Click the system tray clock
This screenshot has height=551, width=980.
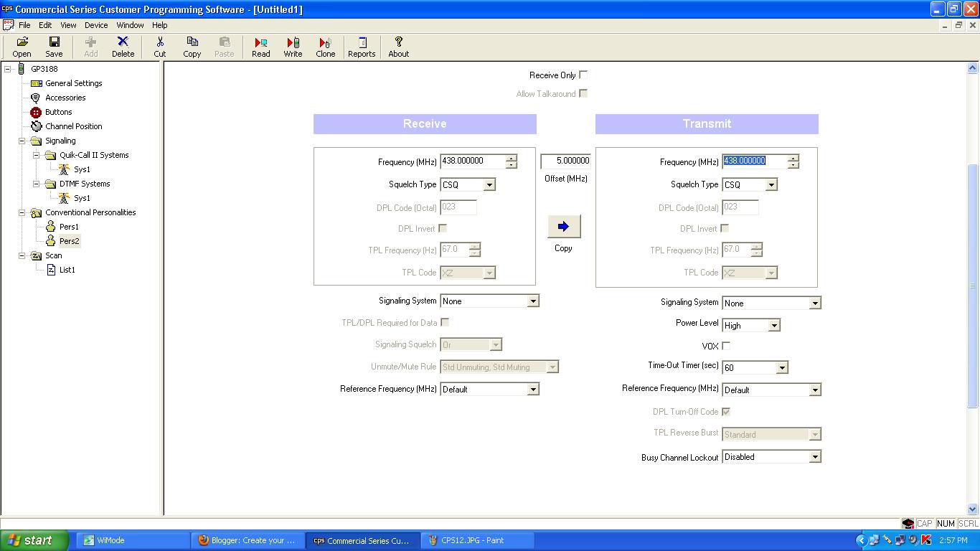tap(953, 540)
